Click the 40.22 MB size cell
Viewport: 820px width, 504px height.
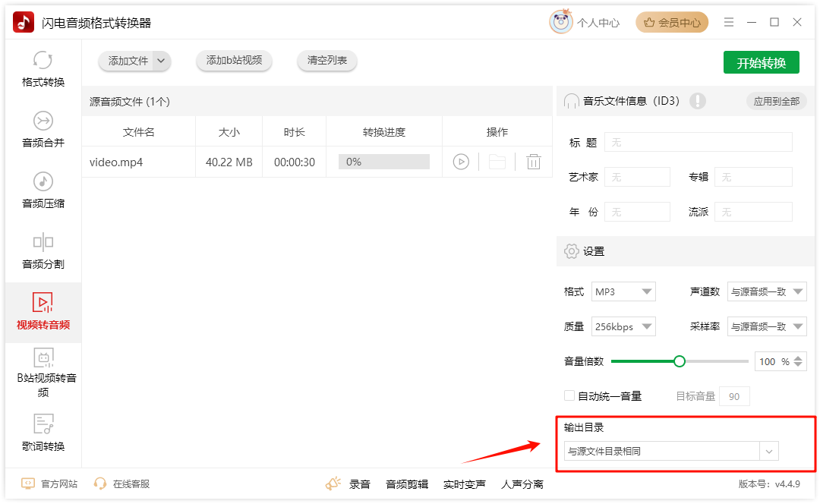click(x=229, y=162)
